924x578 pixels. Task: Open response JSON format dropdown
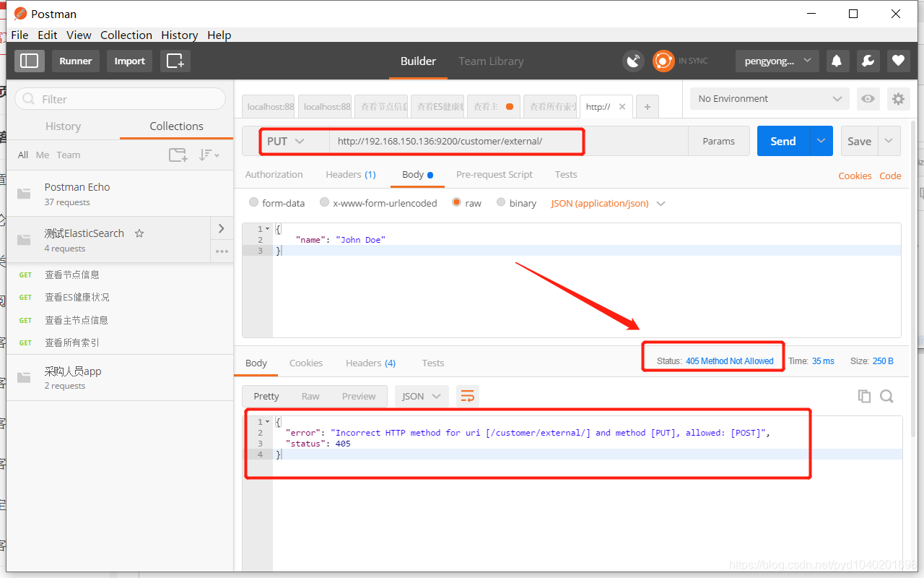(422, 396)
